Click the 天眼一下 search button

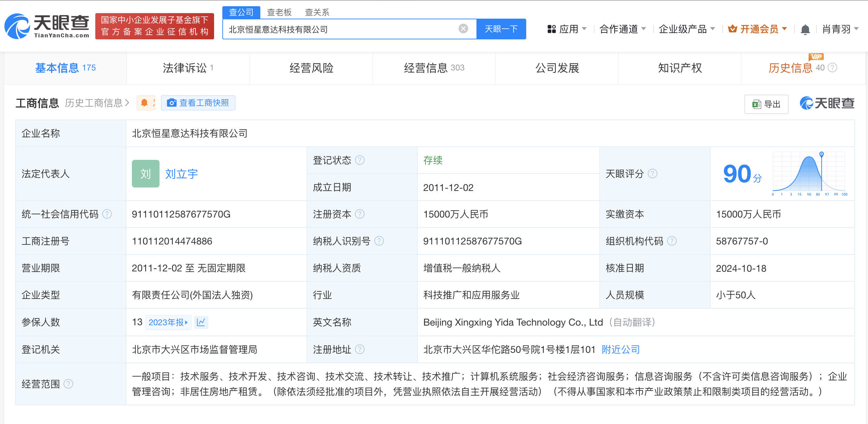(501, 29)
